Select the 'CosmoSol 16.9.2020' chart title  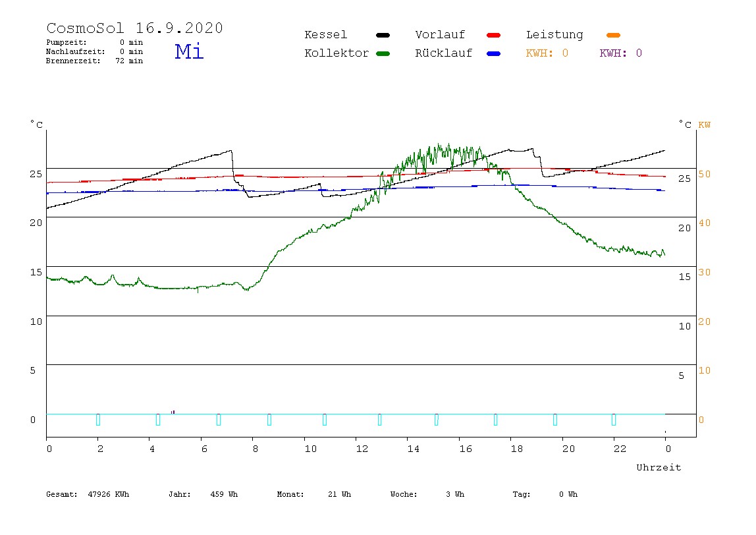pos(134,28)
